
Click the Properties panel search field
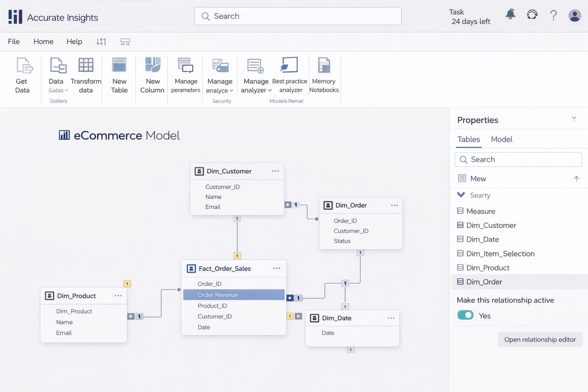[518, 160]
